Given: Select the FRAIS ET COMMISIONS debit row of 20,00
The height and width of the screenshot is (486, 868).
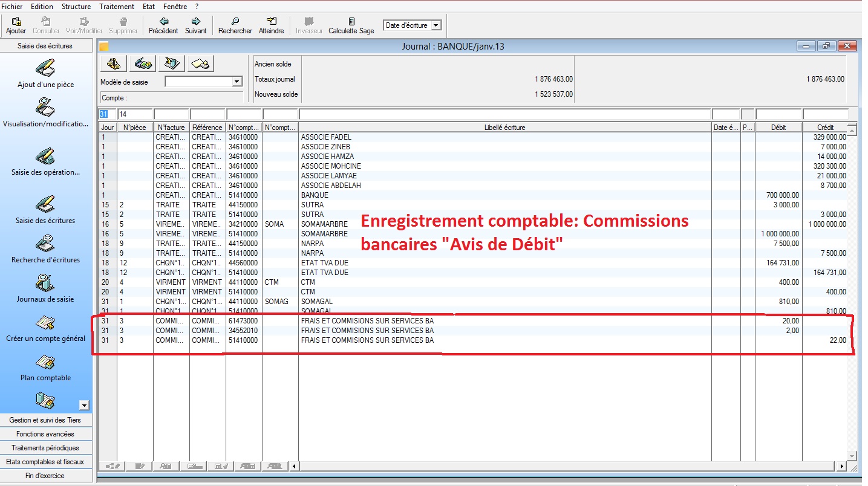Looking at the screenshot, I should pos(423,321).
